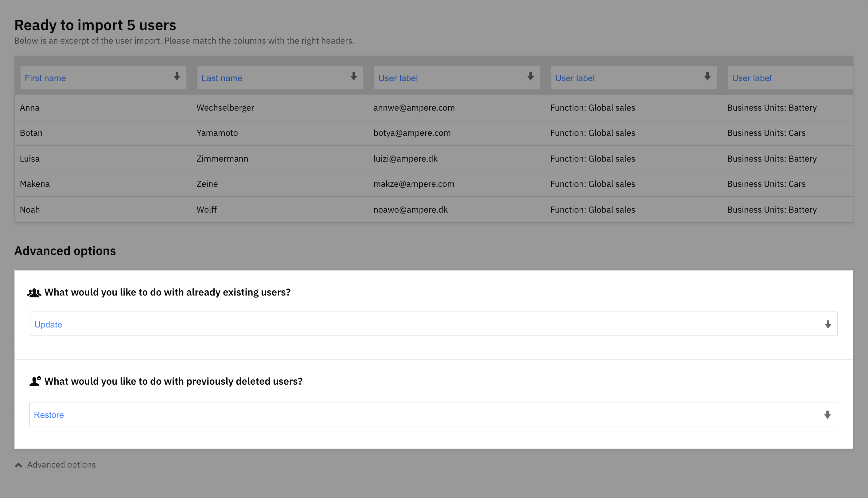Click the arrow in the Function column's User label header
Image resolution: width=868 pixels, height=498 pixels.
click(707, 76)
